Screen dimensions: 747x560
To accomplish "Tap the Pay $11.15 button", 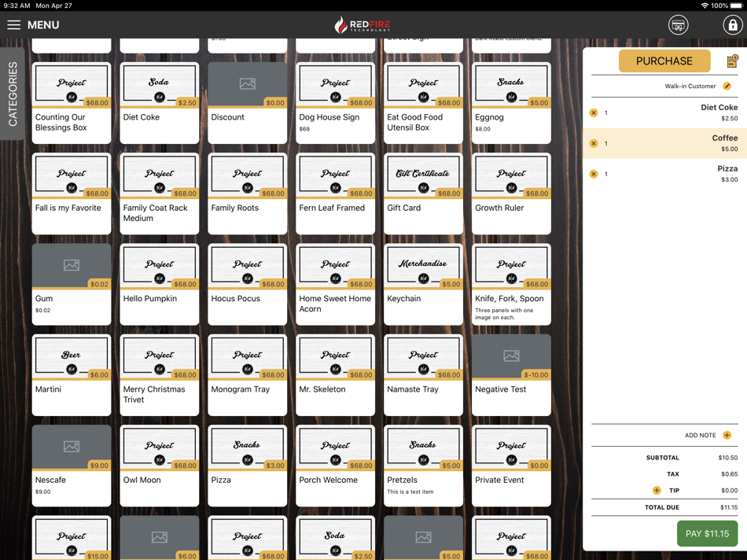I will [x=707, y=534].
